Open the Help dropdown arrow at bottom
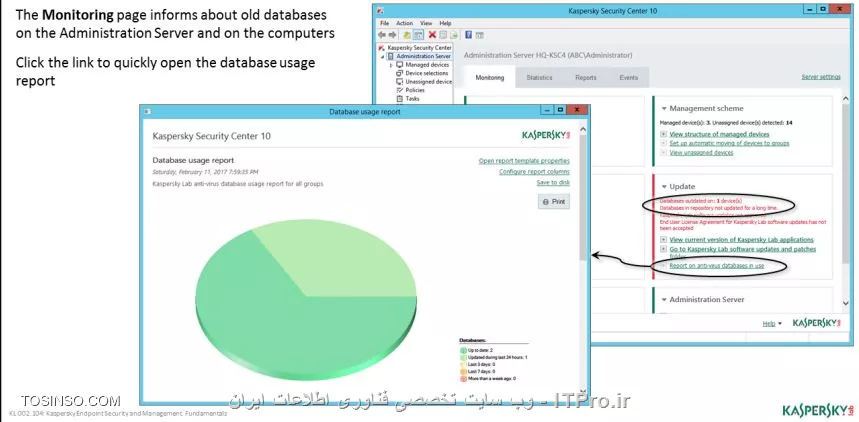 (x=780, y=324)
